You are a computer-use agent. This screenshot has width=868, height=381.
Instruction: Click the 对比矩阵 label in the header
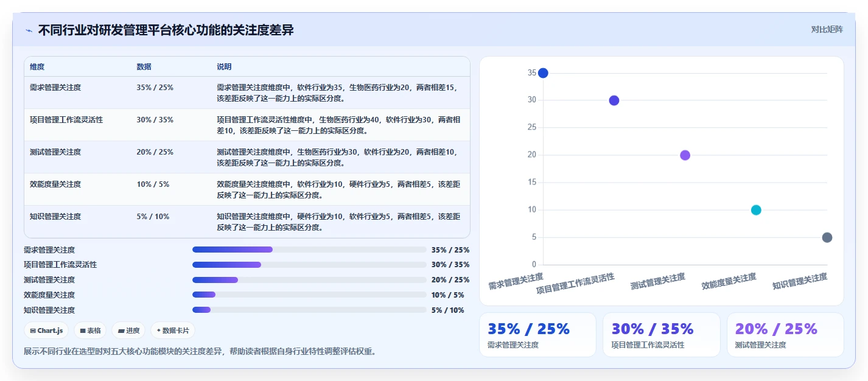coord(827,30)
